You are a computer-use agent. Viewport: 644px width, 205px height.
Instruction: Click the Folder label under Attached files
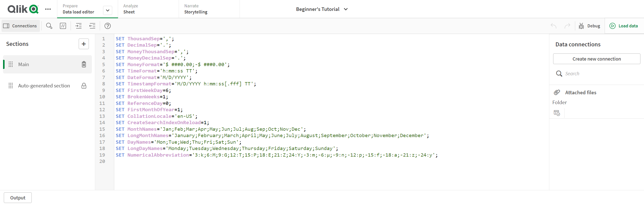pyautogui.click(x=559, y=102)
